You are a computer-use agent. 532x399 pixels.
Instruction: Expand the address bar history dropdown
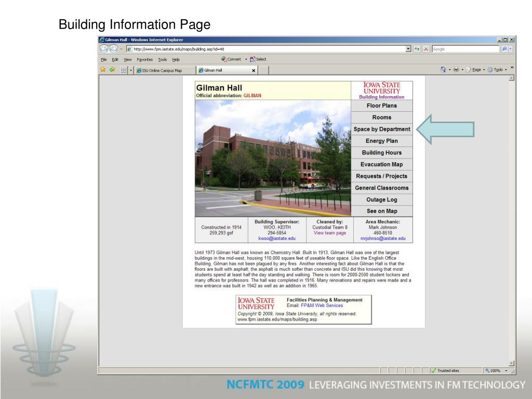pos(408,49)
